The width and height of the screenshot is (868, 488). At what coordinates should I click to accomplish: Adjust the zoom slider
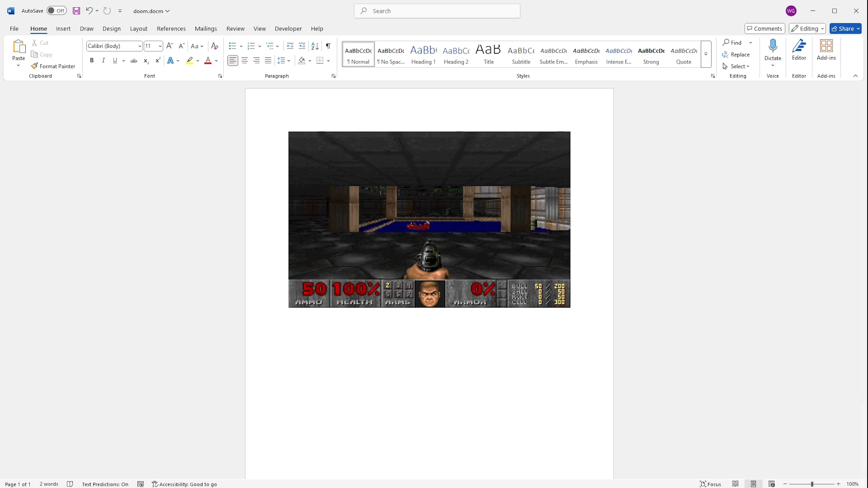[813, 484]
